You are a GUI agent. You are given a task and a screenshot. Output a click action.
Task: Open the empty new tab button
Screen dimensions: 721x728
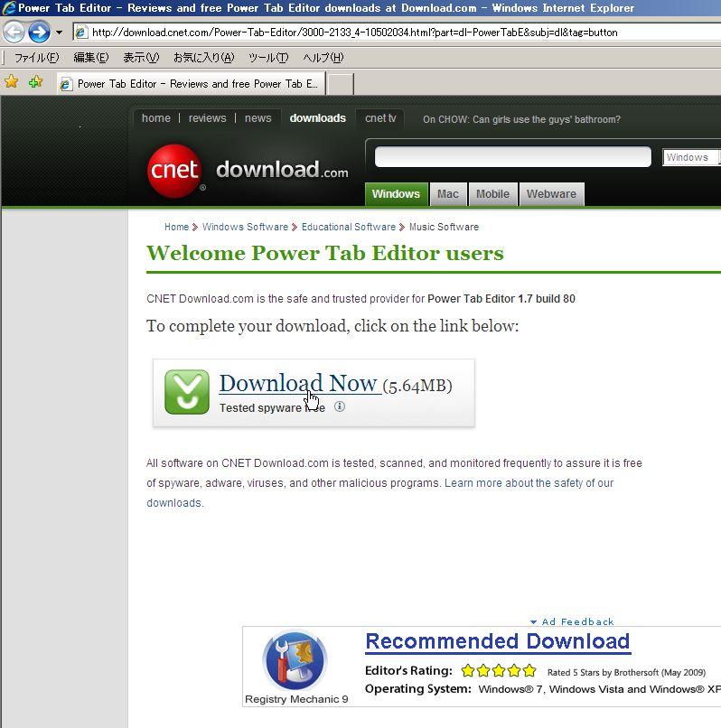[341, 84]
